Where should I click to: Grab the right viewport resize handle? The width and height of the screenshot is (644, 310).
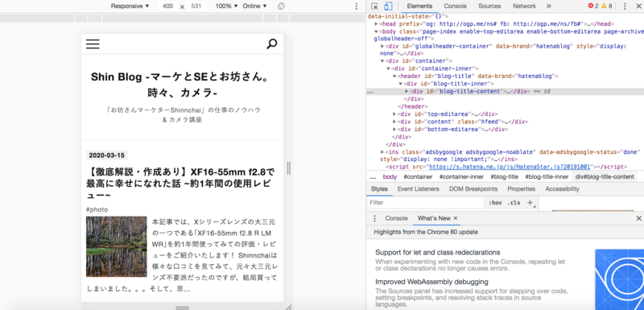click(289, 168)
